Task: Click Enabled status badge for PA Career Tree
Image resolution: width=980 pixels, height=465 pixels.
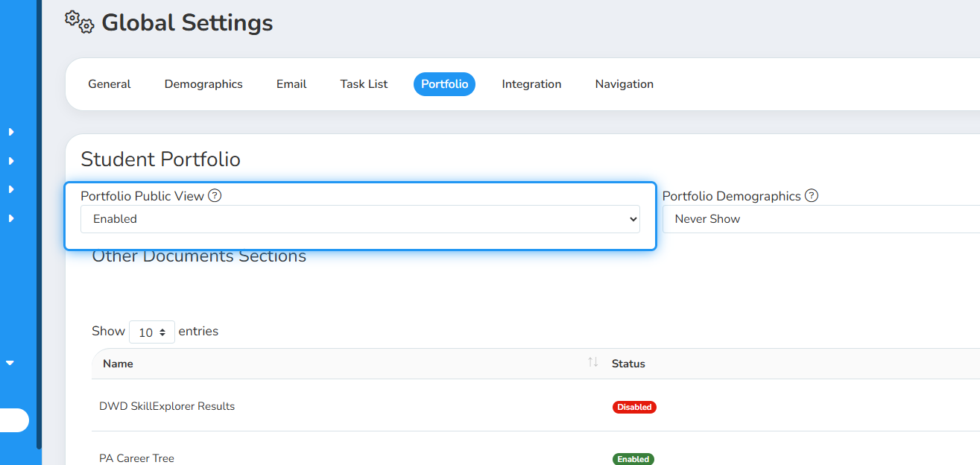Action: [633, 459]
